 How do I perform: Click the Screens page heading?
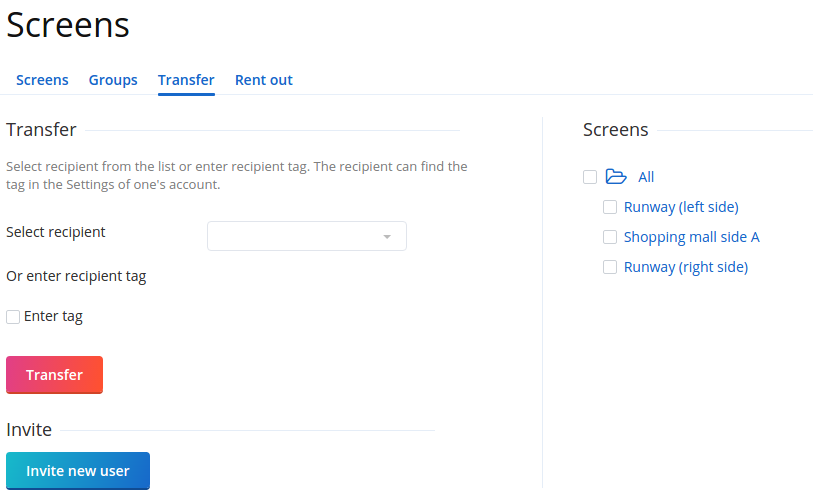tap(68, 26)
